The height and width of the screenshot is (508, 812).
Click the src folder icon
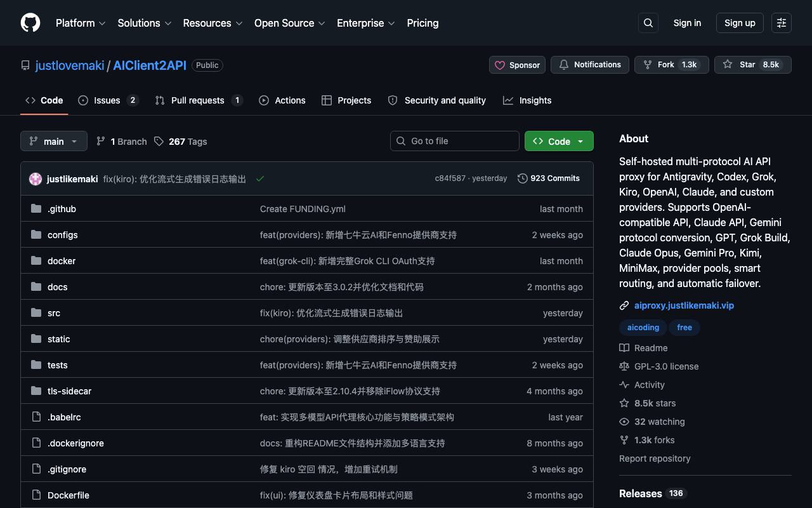36,313
